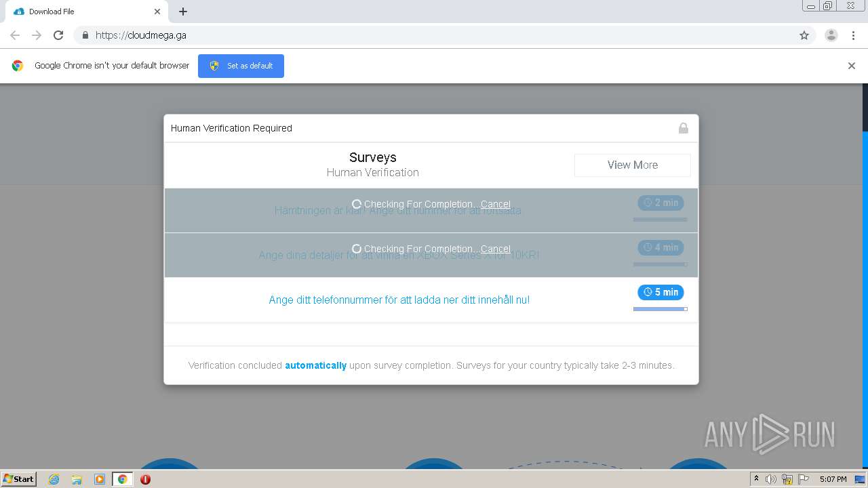Restore down the Chrome window

click(828, 6)
